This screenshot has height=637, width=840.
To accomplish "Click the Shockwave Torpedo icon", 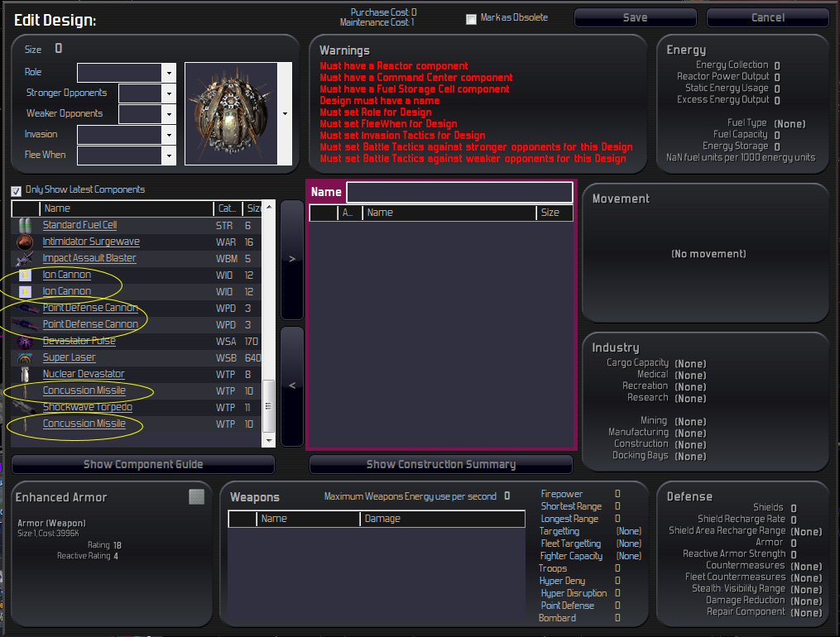I will (x=25, y=407).
